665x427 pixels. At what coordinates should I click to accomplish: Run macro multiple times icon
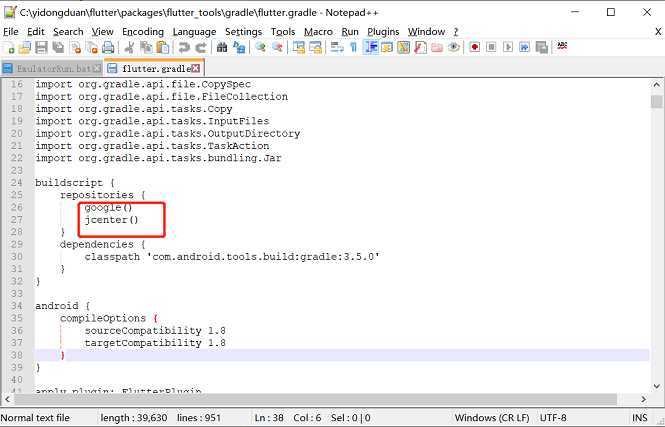tap(524, 47)
